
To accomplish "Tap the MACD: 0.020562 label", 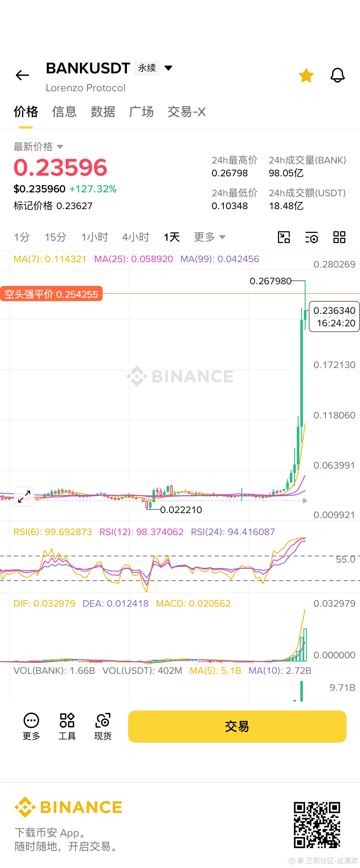I will (193, 603).
